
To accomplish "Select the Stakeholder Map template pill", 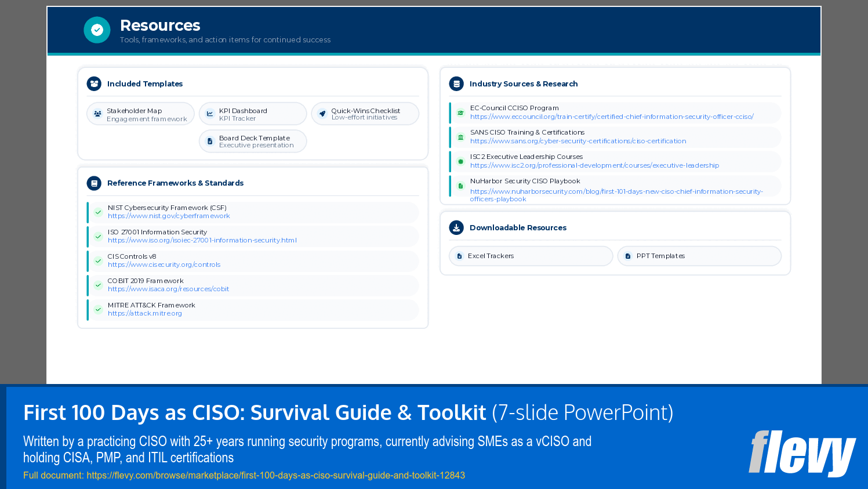I will [140, 114].
